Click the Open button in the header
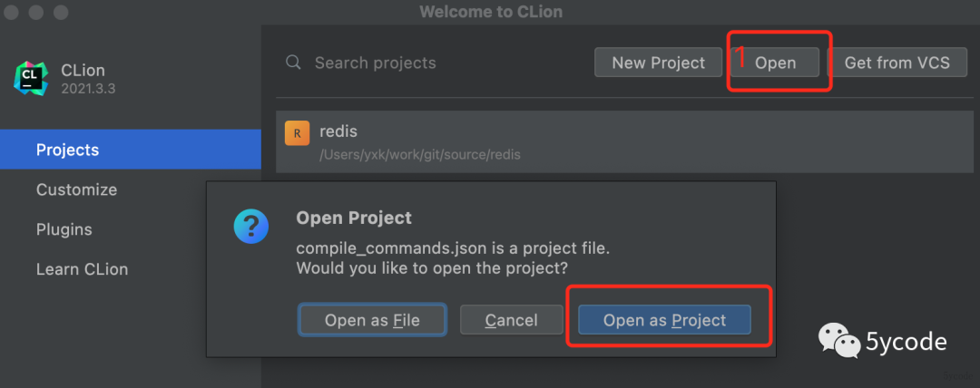This screenshot has height=388, width=980. [x=775, y=63]
